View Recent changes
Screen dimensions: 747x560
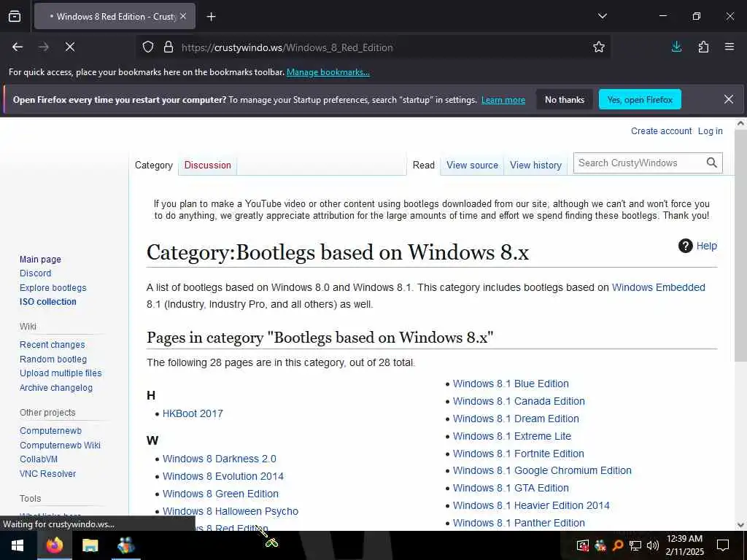click(x=53, y=345)
